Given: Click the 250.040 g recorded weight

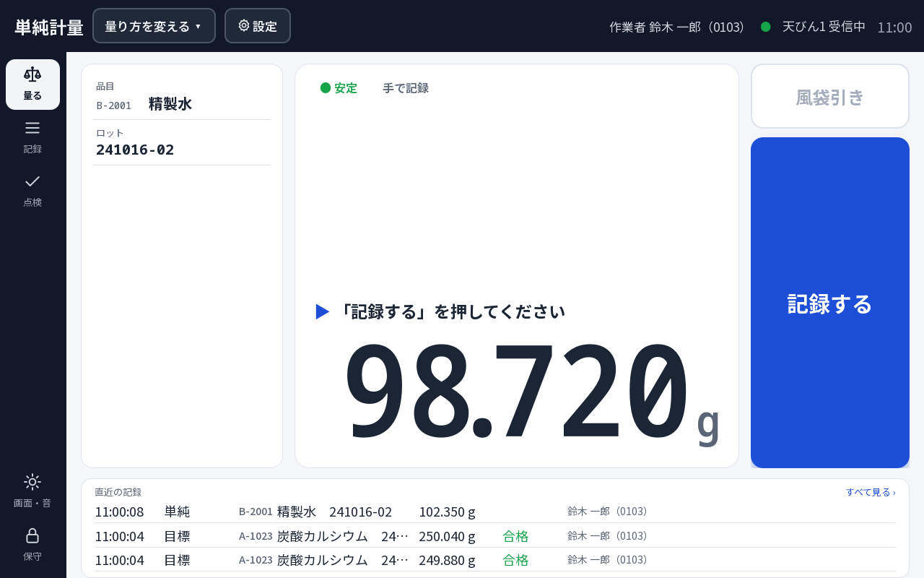Looking at the screenshot, I should tap(447, 536).
